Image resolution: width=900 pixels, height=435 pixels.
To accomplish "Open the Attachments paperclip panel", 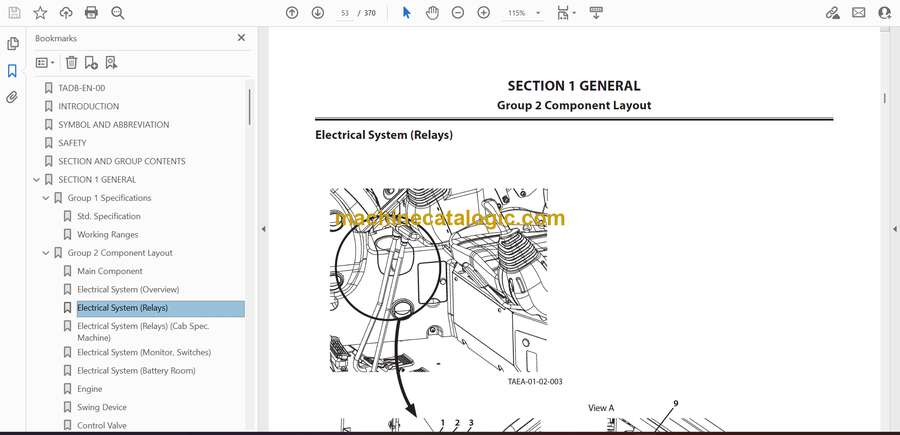I will (x=12, y=97).
